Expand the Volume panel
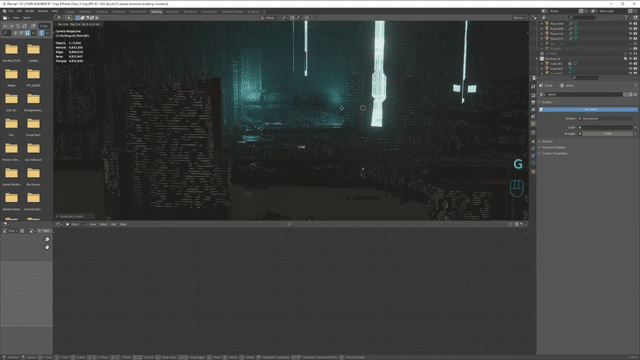The image size is (640, 360). coord(547,141)
